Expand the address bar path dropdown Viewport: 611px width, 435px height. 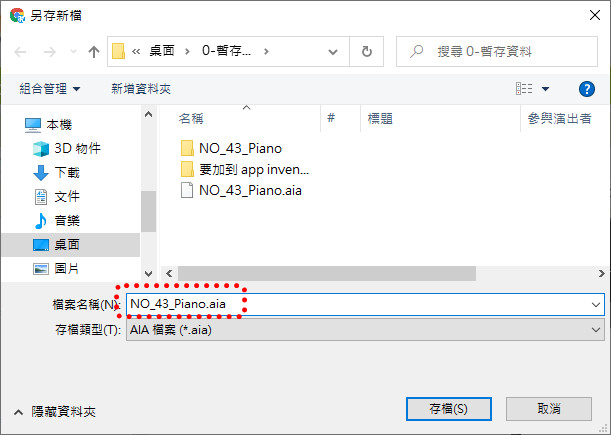(333, 51)
